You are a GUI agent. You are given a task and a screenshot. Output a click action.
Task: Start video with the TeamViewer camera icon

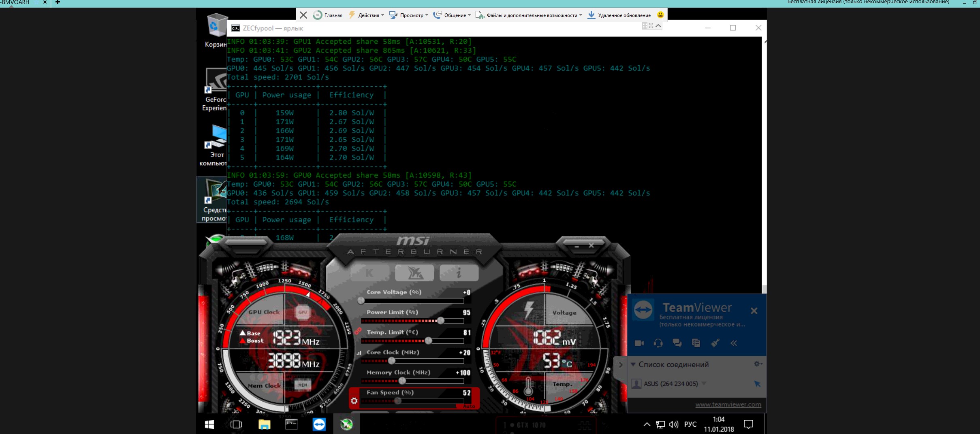(x=639, y=343)
